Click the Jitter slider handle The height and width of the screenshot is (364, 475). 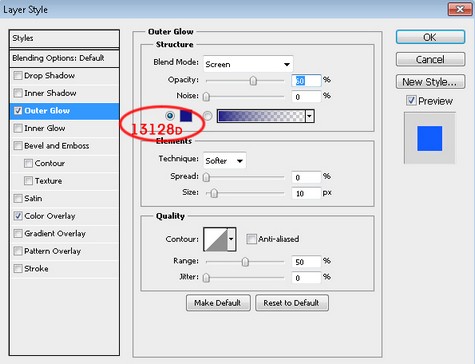coord(206,278)
